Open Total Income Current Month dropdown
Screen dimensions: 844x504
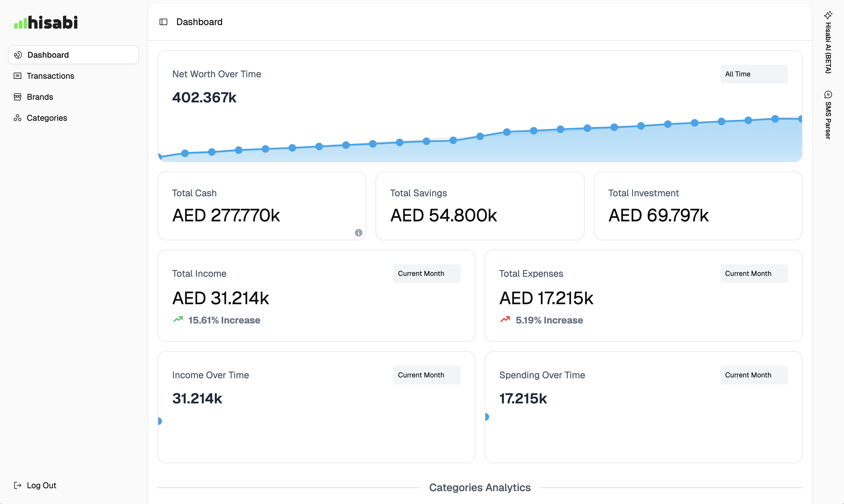427,274
